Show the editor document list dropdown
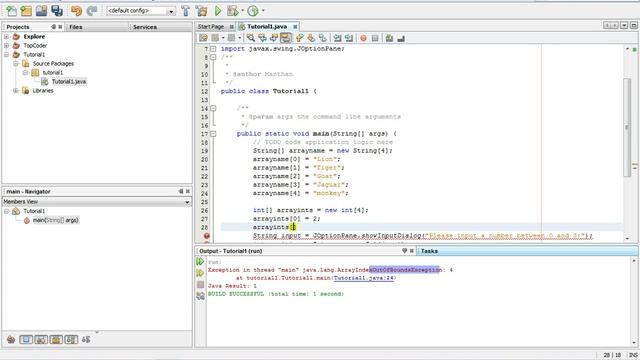Image resolution: width=640 pixels, height=360 pixels. 624,25
